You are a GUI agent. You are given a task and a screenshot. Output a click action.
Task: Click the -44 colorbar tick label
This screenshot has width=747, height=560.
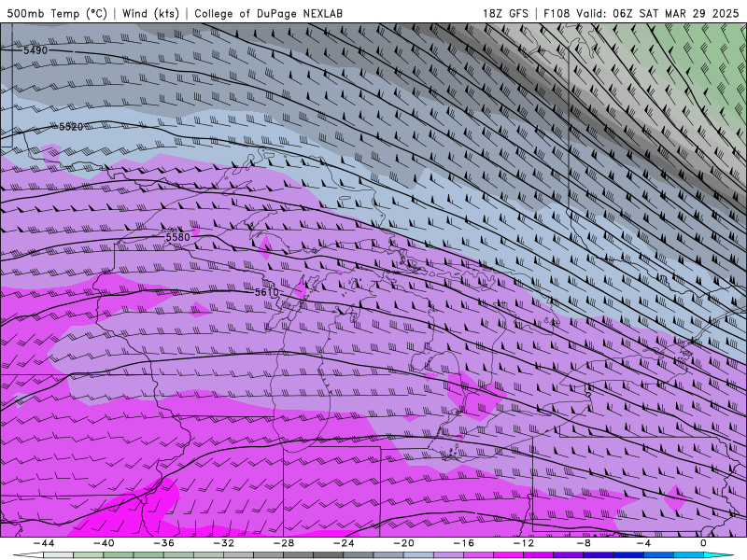(44, 543)
